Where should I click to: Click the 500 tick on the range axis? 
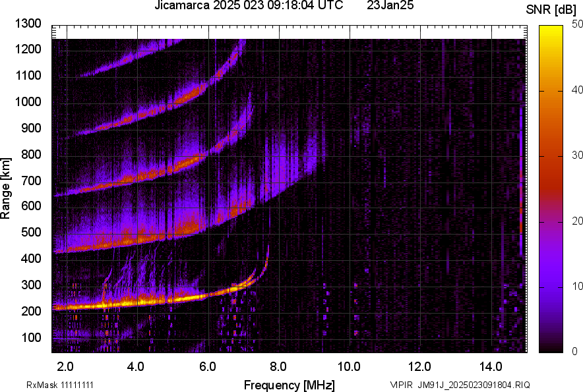[x=30, y=233]
